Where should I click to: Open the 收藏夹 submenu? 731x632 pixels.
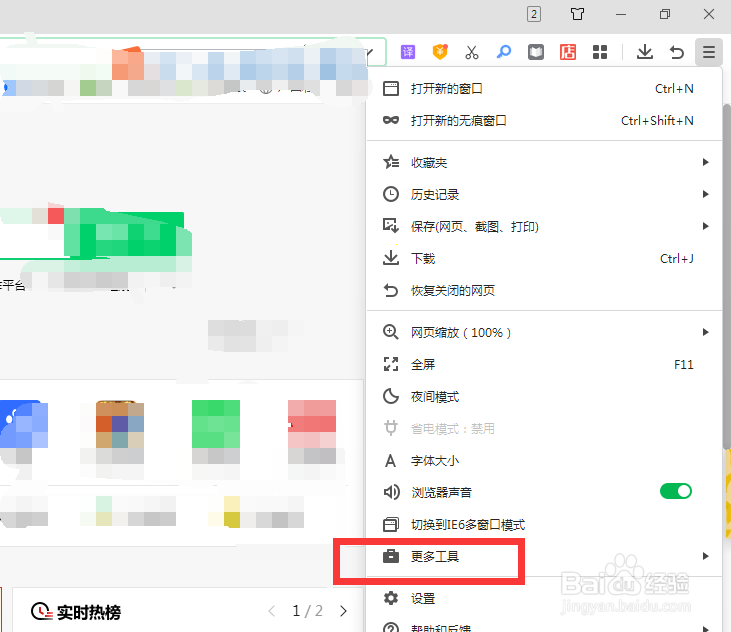pos(544,162)
